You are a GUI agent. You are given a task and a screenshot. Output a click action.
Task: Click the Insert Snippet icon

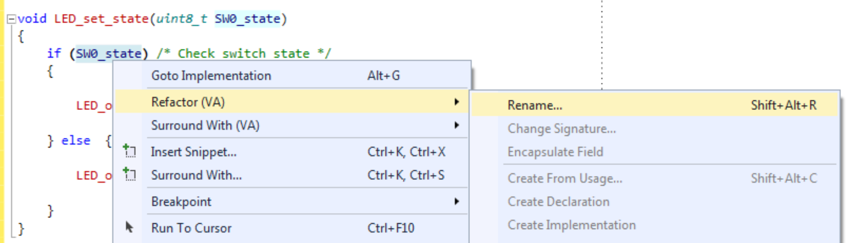(129, 151)
